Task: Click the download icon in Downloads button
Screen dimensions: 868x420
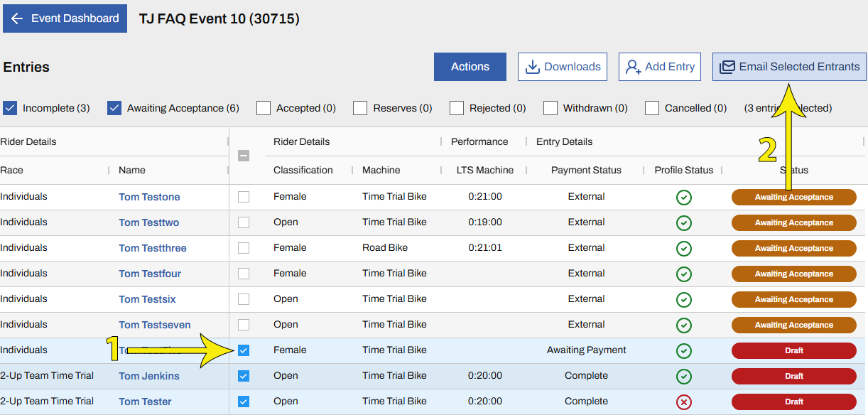Action: pyautogui.click(x=533, y=67)
